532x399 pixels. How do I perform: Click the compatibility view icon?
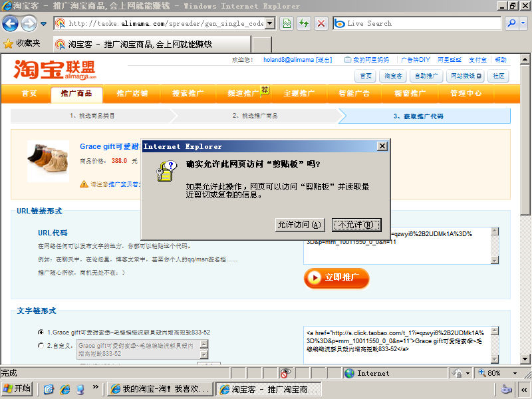coord(287,23)
